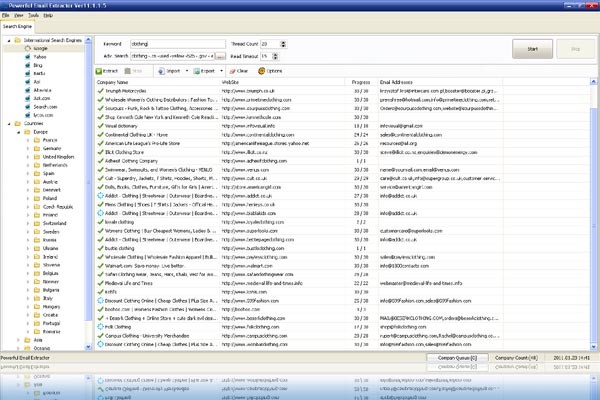The width and height of the screenshot is (600, 400).
Task: Select the Aol search engine icon
Action: pos(28,82)
